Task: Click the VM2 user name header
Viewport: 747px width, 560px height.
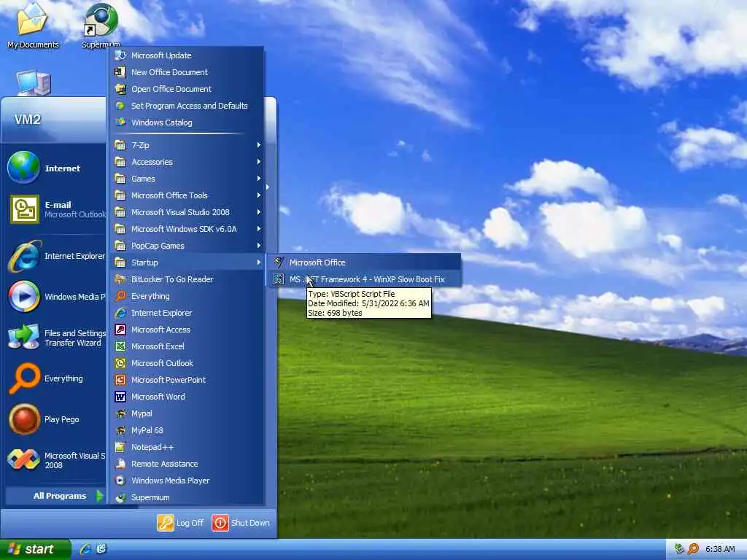Action: click(x=27, y=120)
